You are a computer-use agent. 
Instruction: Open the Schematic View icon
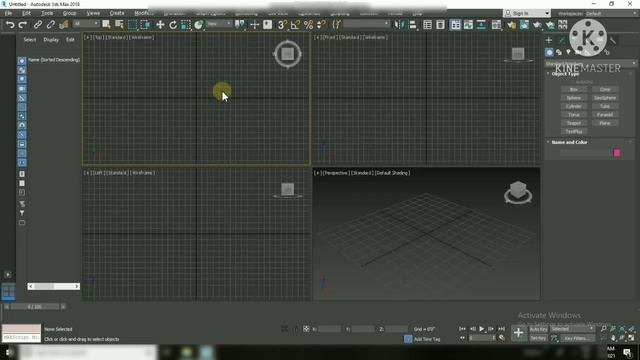(x=481, y=25)
